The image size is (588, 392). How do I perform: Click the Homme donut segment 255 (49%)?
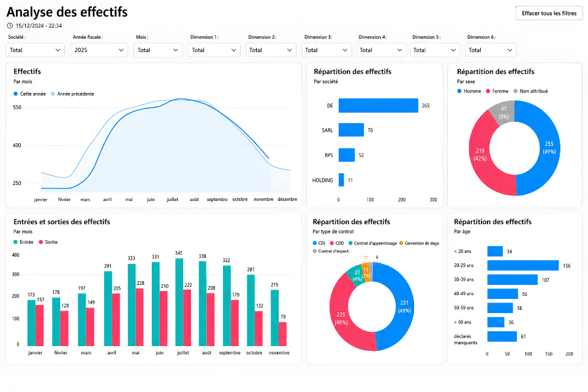[549, 148]
